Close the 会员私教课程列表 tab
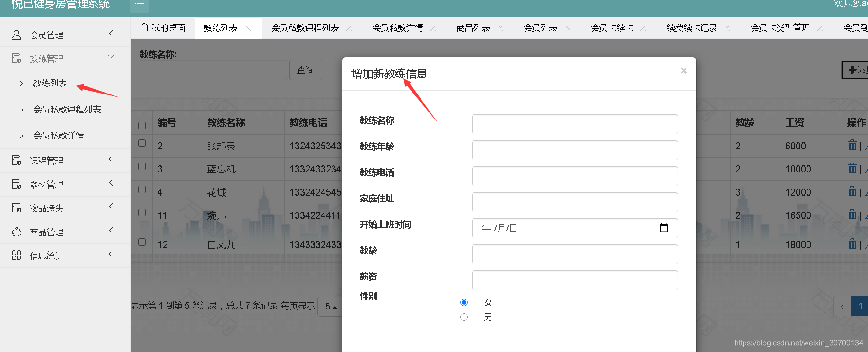Screen dimensions: 868x352 [x=349, y=28]
